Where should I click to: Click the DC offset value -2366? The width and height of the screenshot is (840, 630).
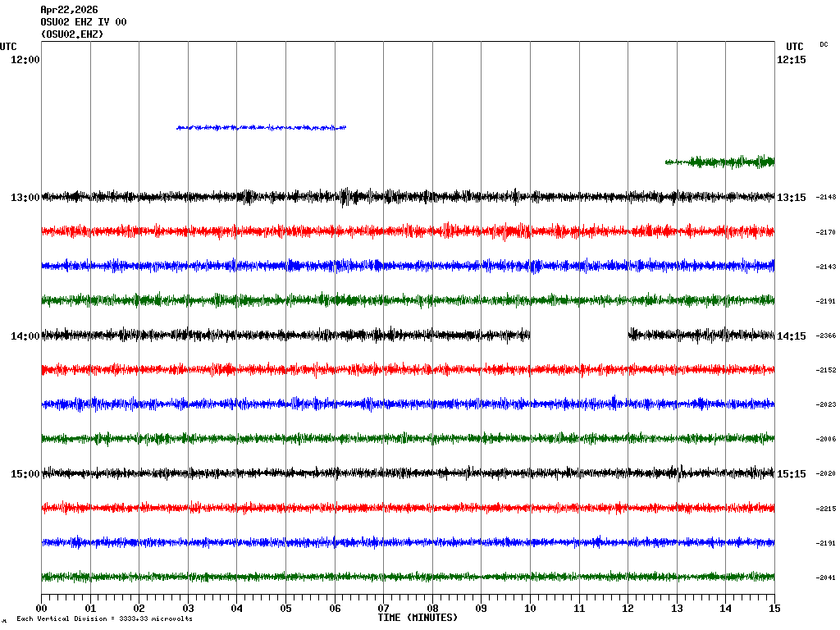(x=826, y=336)
